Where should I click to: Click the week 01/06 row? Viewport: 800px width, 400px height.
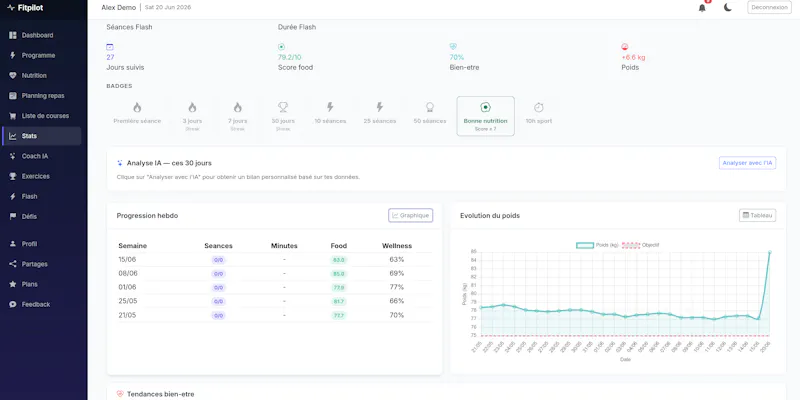pyautogui.click(x=274, y=287)
